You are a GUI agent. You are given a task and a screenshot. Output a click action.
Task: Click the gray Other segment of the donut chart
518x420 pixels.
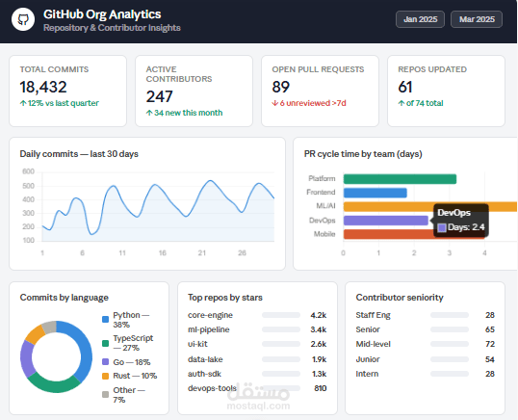(49, 327)
